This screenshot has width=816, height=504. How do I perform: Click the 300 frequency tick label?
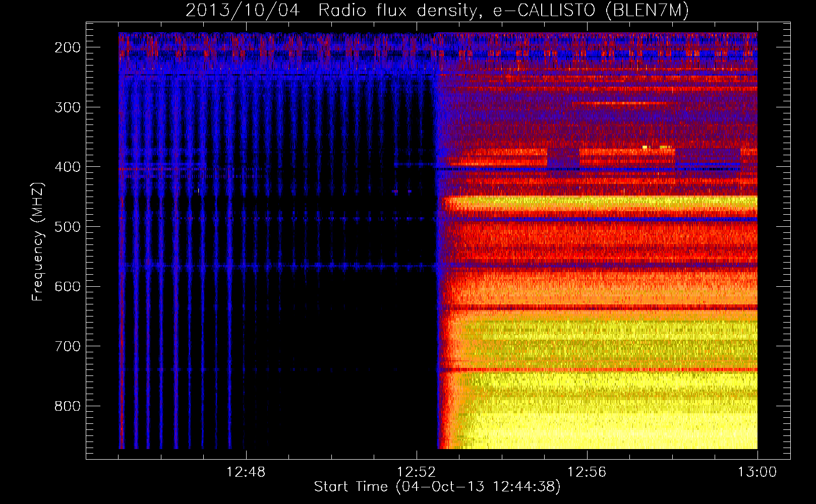(68, 107)
